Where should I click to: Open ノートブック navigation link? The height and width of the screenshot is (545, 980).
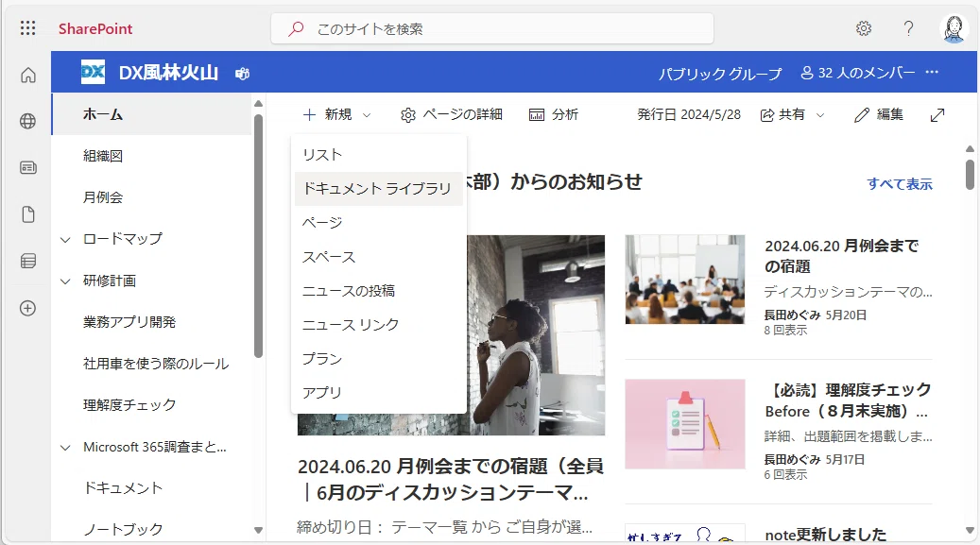pos(123,529)
